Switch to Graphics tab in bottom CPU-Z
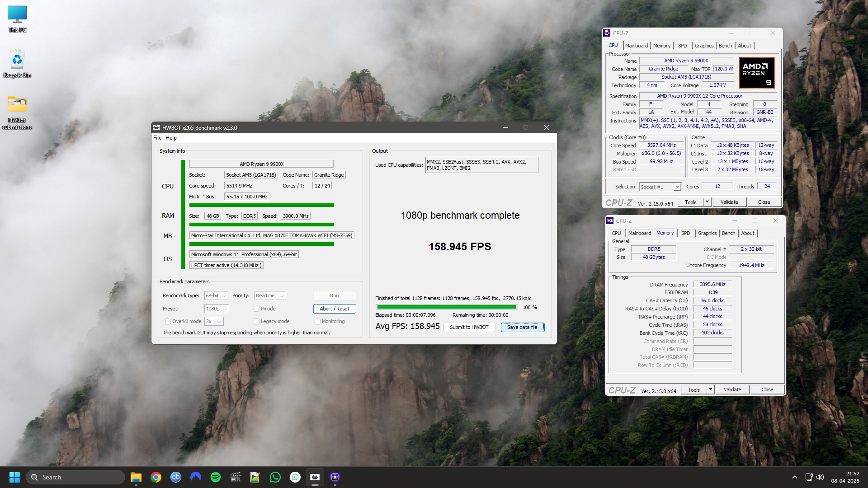The width and height of the screenshot is (868, 488). click(707, 233)
